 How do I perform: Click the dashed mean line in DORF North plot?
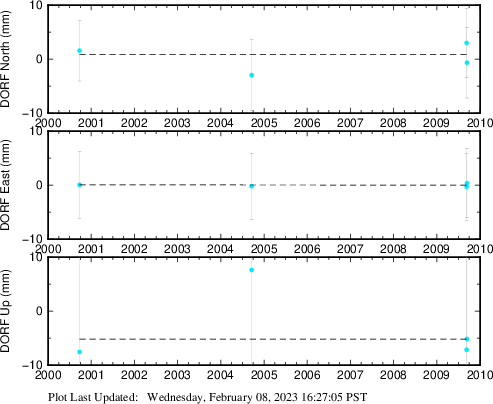pyautogui.click(x=273, y=54)
